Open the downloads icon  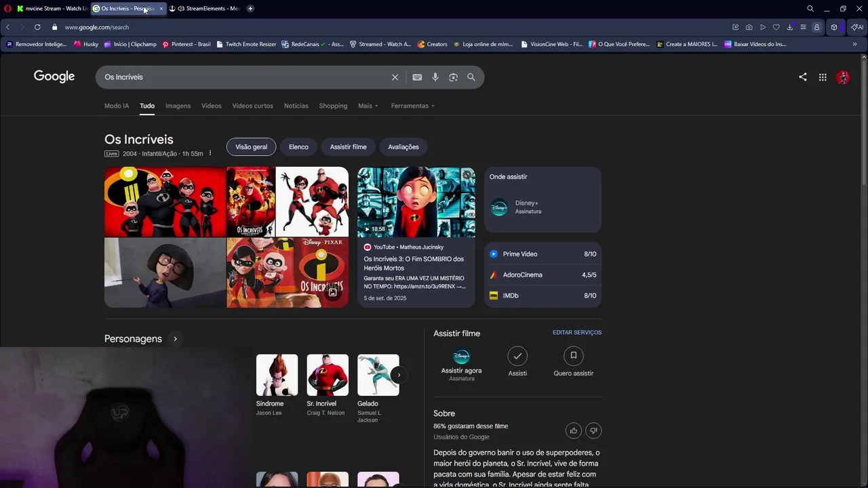[790, 27]
